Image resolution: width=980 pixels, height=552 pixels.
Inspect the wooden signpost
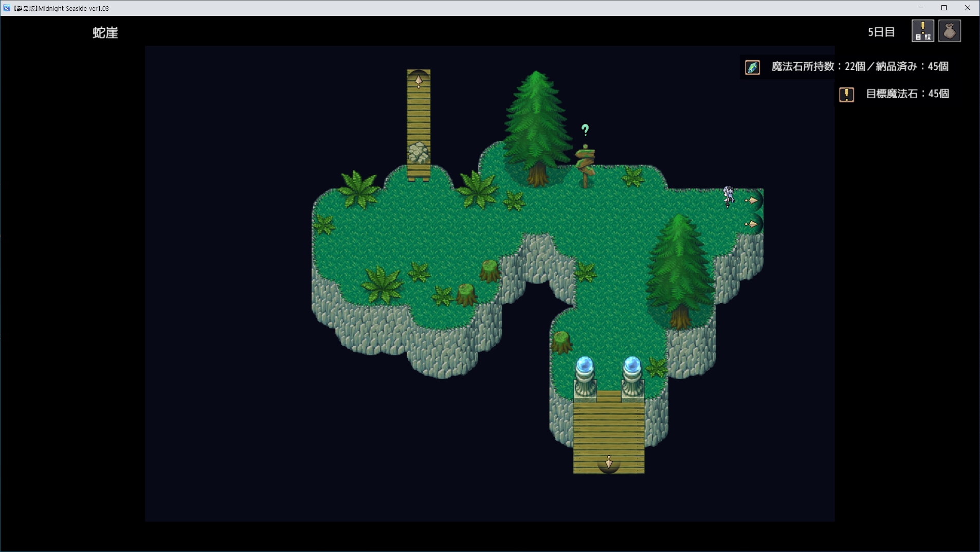point(585,167)
